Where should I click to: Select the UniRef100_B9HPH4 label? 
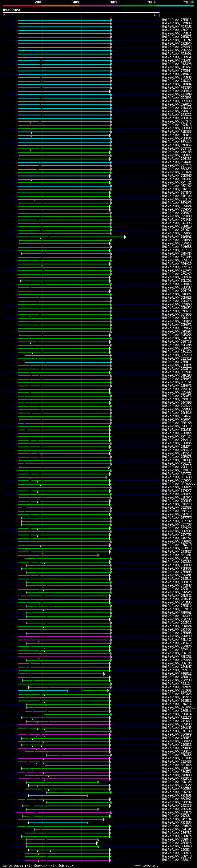(177, 802)
